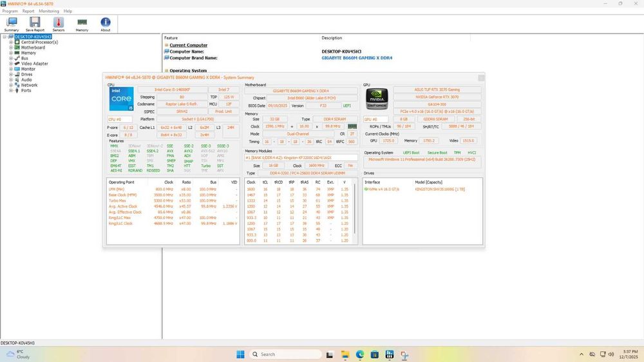Expand the Audio tree node
The height and width of the screenshot is (362, 644).
pyautogui.click(x=11, y=80)
